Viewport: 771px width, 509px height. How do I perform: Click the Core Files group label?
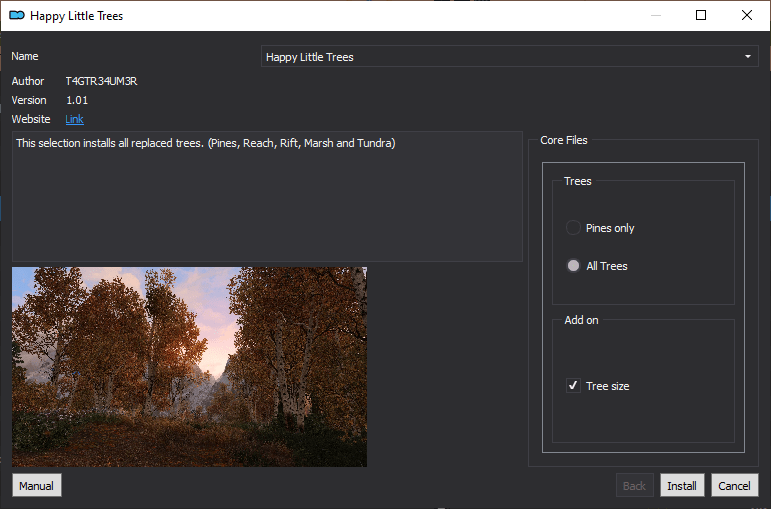[x=563, y=140]
